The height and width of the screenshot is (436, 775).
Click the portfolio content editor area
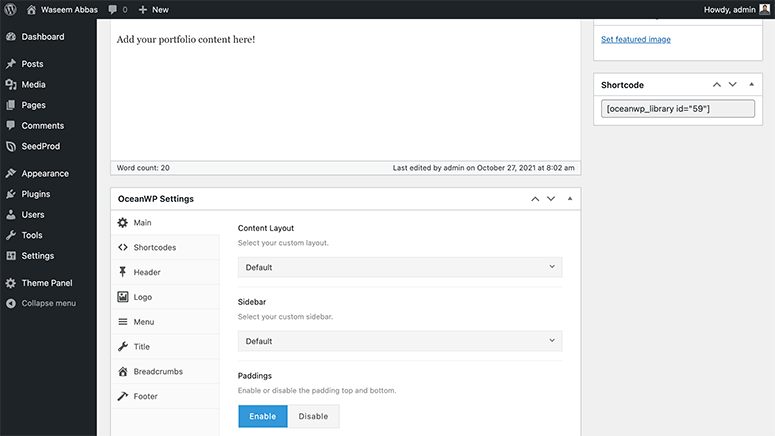pyautogui.click(x=345, y=90)
